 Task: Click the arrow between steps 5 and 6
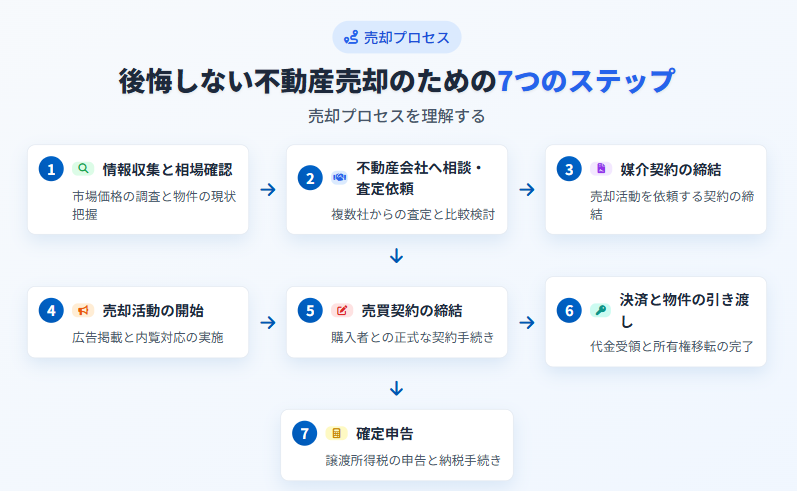tap(527, 322)
